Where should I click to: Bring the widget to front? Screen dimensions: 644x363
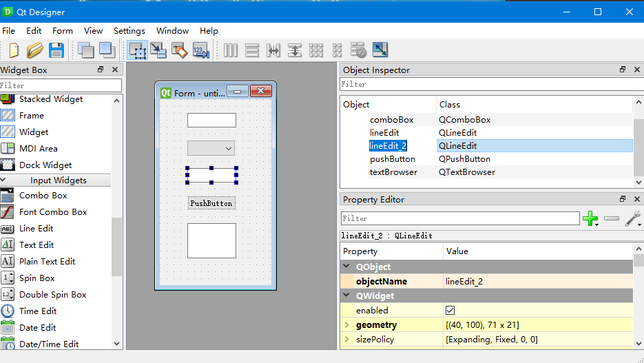(107, 50)
